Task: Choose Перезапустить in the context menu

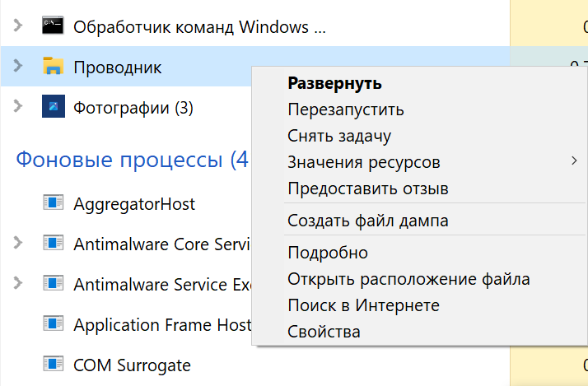Action: coord(346,109)
